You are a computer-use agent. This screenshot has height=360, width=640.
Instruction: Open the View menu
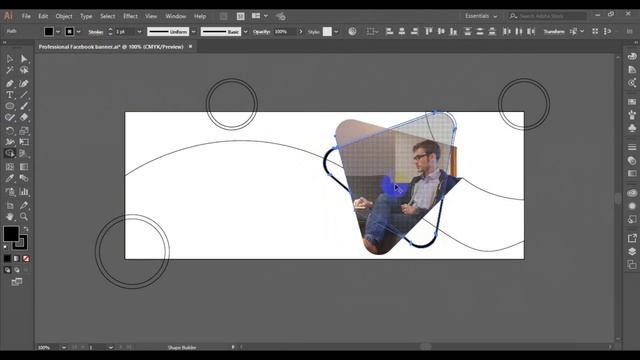coord(151,16)
